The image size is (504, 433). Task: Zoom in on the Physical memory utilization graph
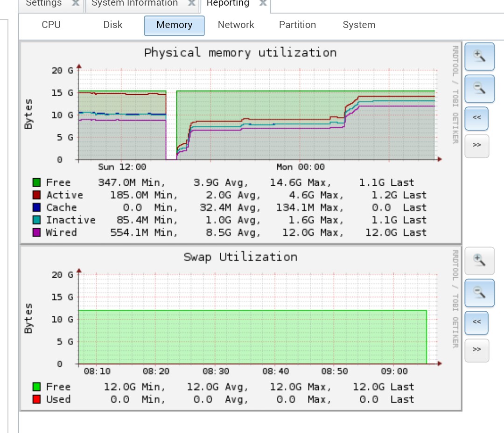click(479, 56)
